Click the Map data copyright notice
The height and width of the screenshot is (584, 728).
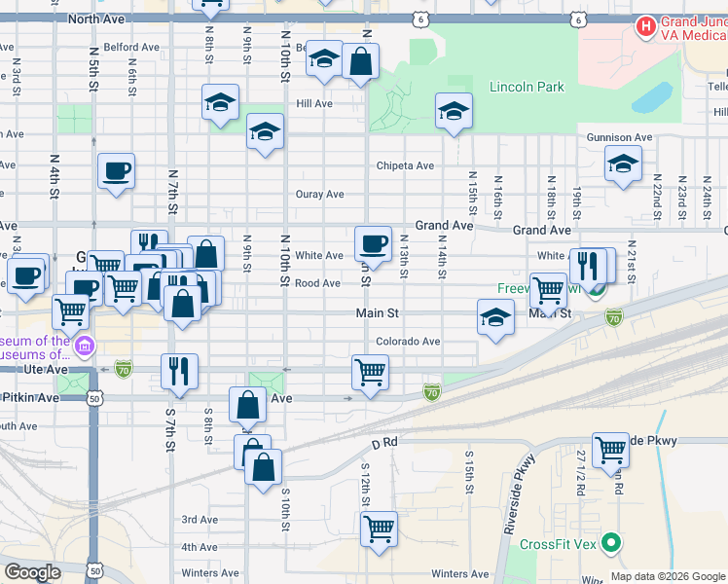tap(668, 576)
